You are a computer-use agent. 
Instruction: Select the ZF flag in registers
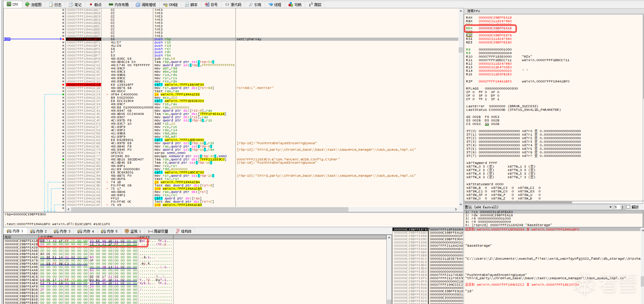coord(470,92)
